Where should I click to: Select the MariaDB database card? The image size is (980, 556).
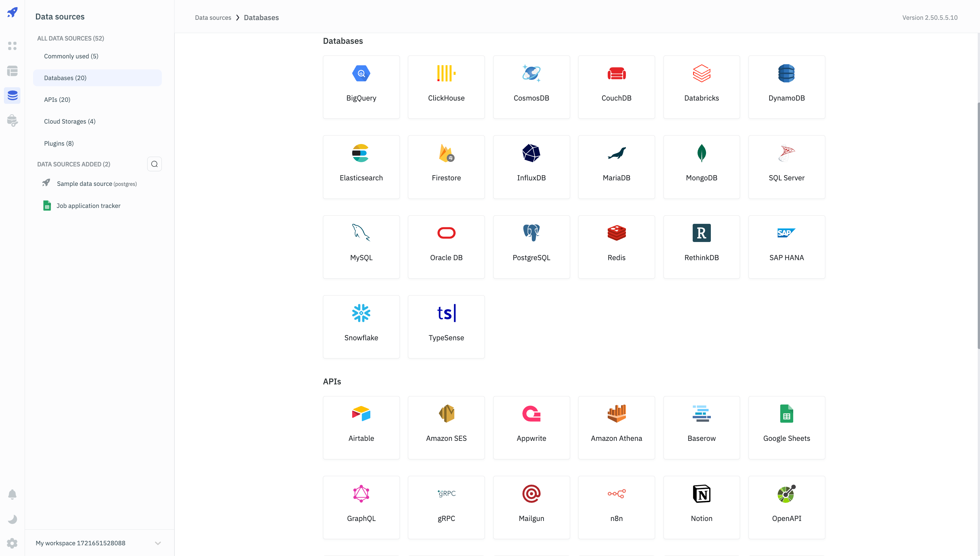coord(616,167)
